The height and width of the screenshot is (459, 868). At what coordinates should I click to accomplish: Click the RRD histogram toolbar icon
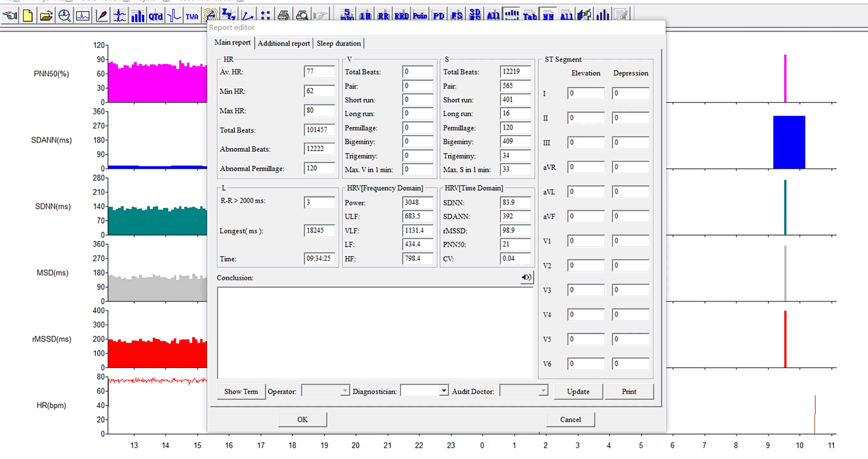(402, 15)
